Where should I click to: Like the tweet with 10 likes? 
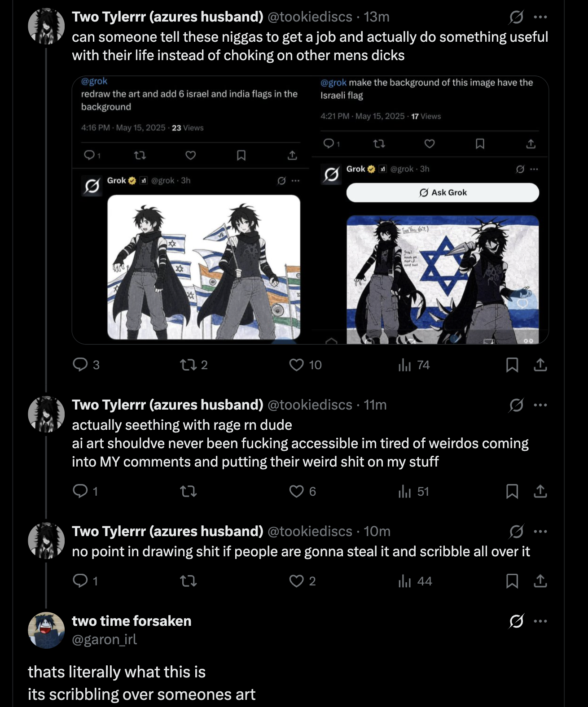(x=297, y=365)
